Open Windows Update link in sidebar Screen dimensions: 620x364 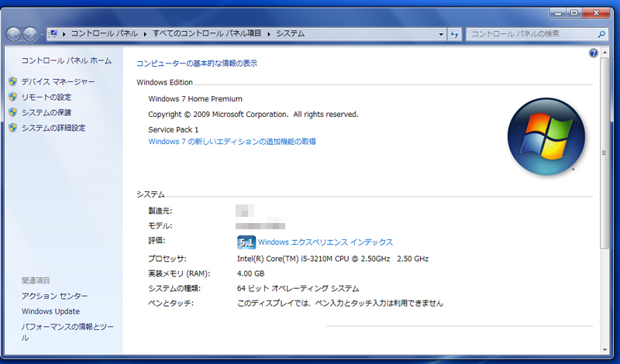pos(50,311)
